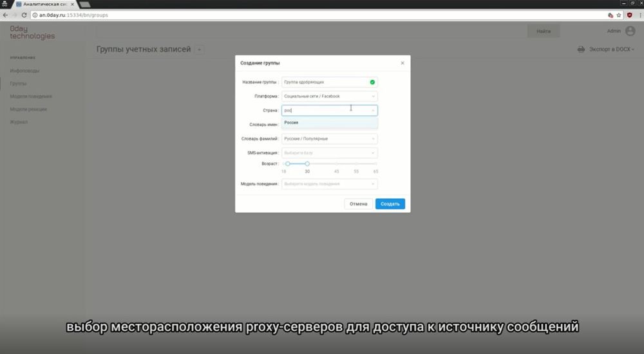Reload the page with the refresh icon
Viewport: 644px width, 354px height.
(x=24, y=14)
